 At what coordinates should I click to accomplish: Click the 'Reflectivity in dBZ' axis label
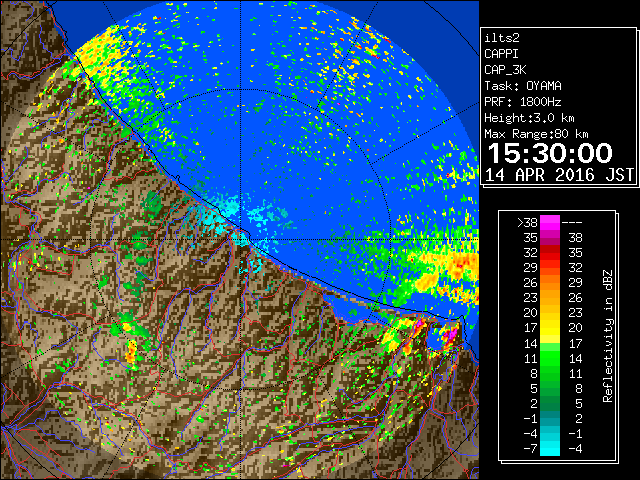(x=608, y=336)
